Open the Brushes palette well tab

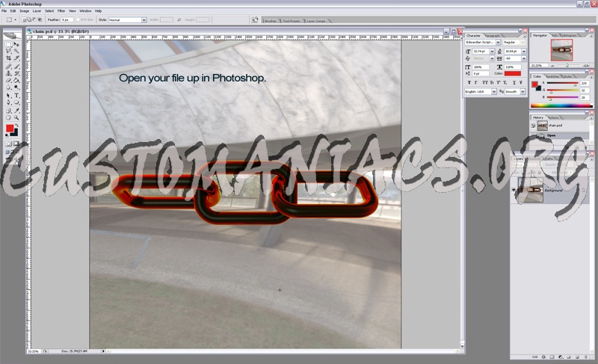click(x=271, y=21)
